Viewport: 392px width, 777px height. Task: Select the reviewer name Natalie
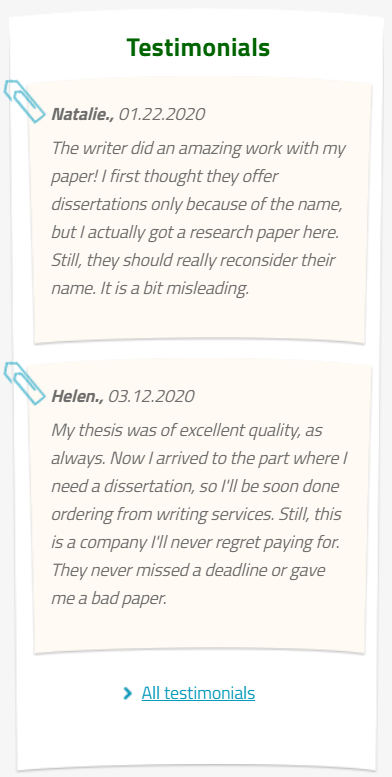[83, 114]
